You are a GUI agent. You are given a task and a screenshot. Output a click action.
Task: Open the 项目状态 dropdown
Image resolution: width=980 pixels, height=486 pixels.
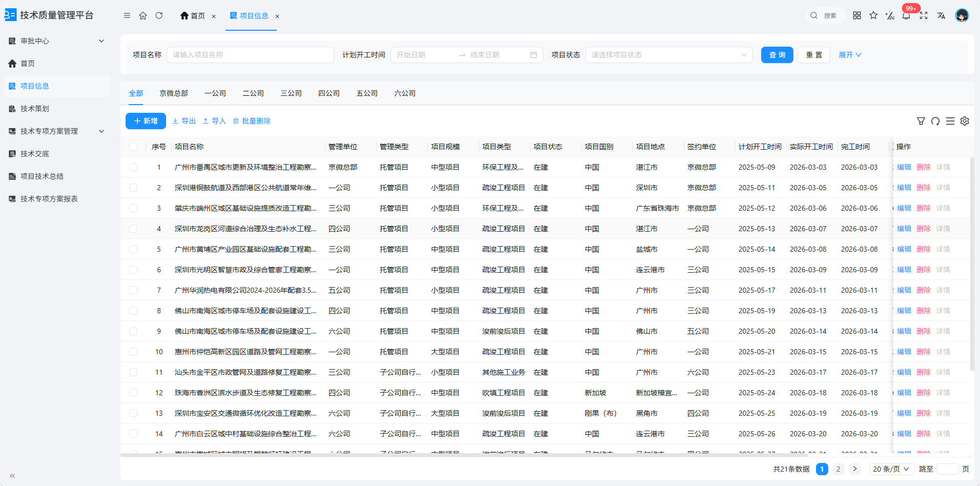pos(669,55)
